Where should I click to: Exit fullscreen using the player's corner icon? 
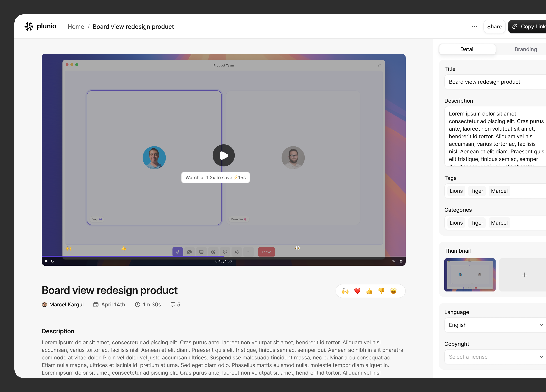pyautogui.click(x=401, y=261)
